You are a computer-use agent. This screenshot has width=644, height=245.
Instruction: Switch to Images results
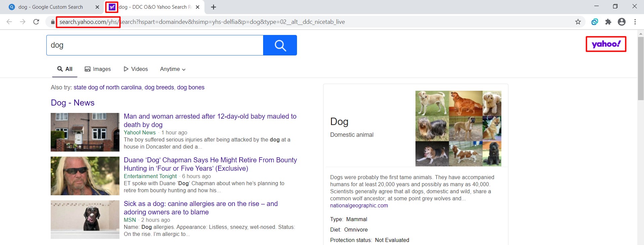point(98,69)
